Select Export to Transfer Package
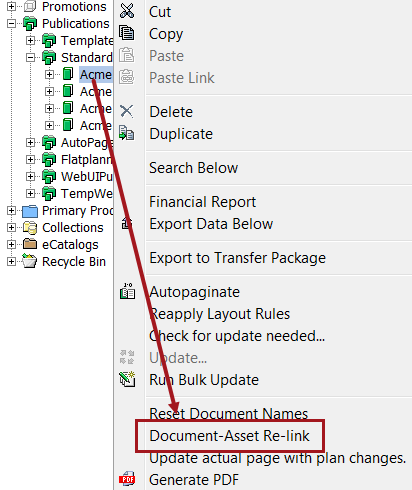This screenshot has width=412, height=490. tap(237, 258)
